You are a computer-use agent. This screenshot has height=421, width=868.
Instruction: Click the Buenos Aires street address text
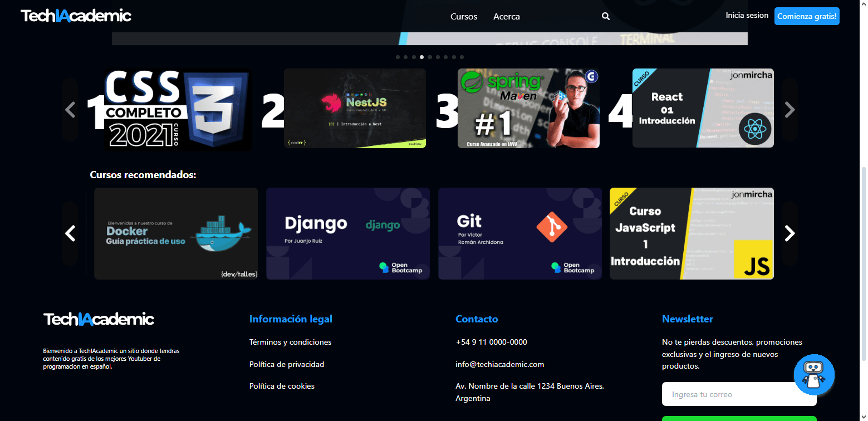(529, 392)
